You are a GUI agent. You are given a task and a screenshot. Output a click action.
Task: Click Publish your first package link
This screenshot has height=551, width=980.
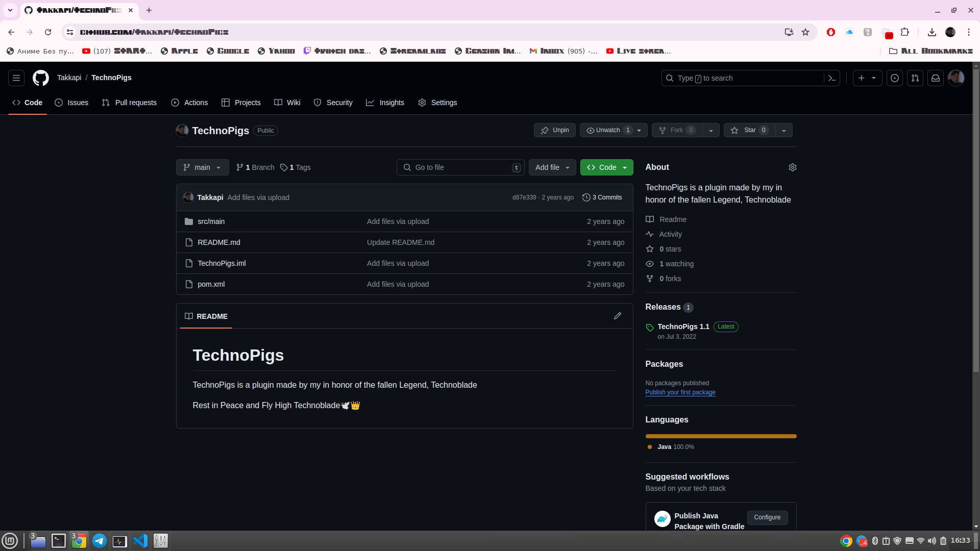pos(680,392)
